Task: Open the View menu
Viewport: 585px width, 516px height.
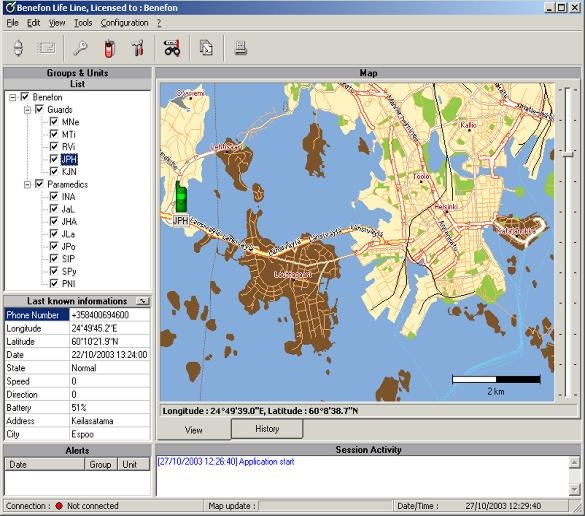Action: tap(57, 23)
